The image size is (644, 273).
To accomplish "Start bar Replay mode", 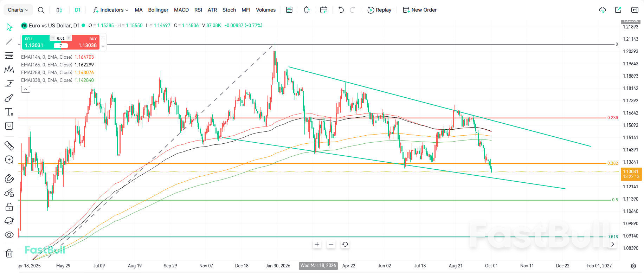I will click(x=379, y=10).
